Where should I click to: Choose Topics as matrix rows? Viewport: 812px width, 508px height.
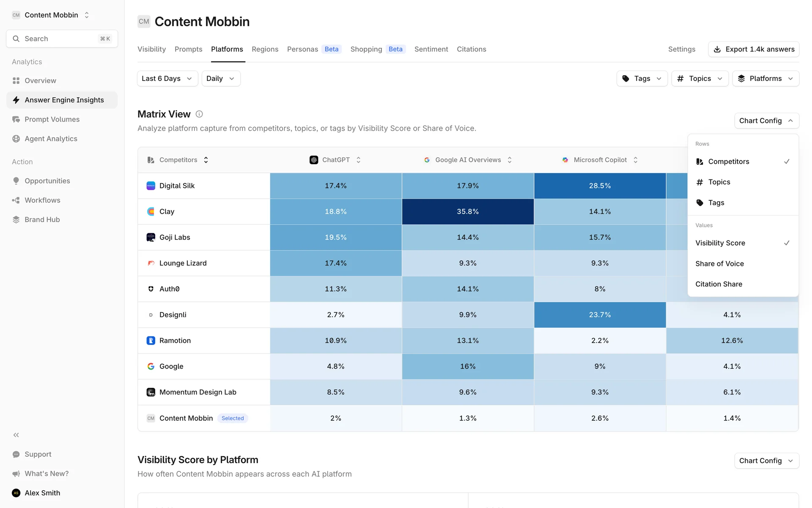pyautogui.click(x=719, y=182)
